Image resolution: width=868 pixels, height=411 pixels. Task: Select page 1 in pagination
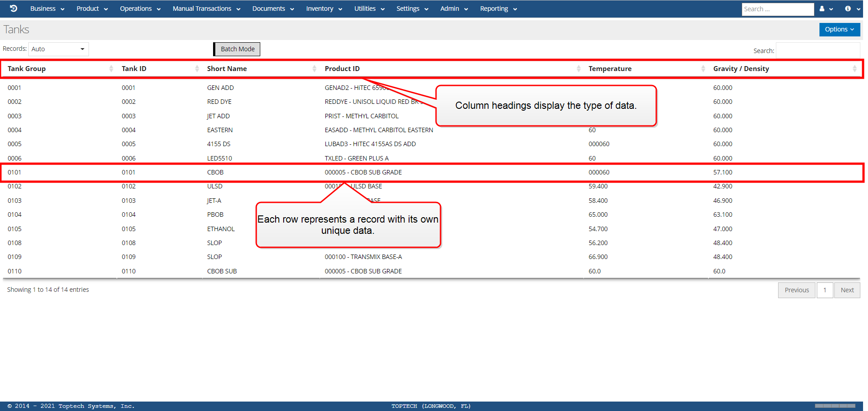[824, 290]
